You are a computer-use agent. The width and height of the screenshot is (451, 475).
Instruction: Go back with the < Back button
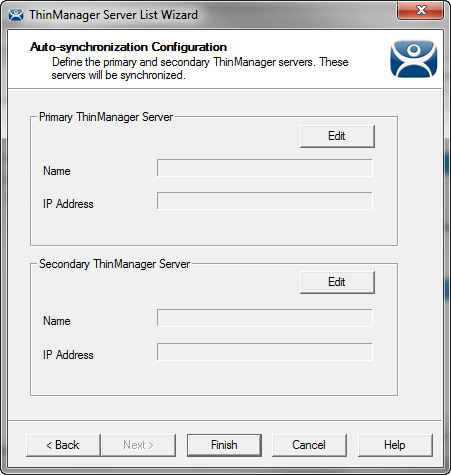[63, 445]
